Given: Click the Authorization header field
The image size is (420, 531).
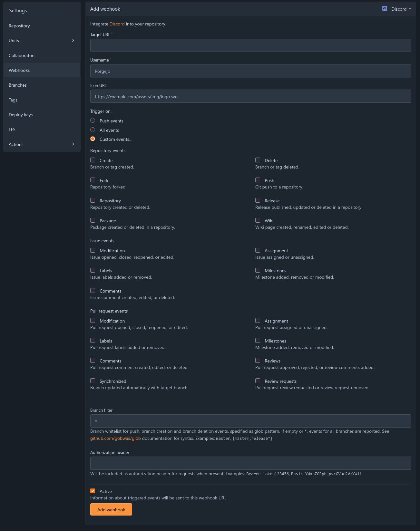Looking at the screenshot, I should [250, 463].
